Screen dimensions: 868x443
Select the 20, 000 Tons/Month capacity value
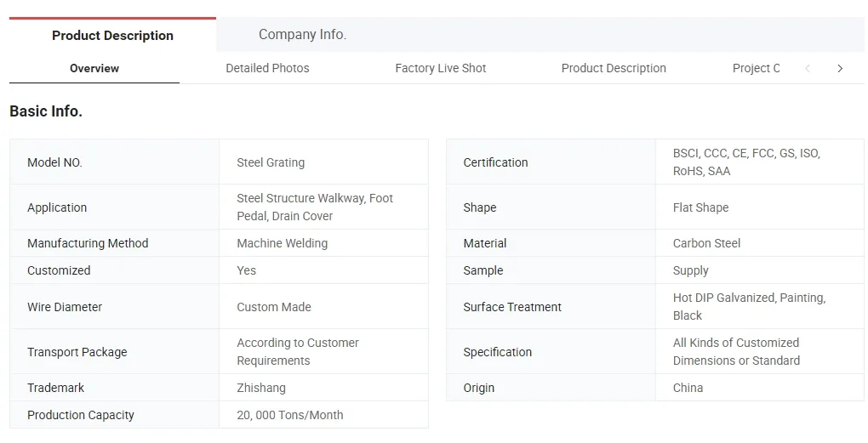coord(290,415)
